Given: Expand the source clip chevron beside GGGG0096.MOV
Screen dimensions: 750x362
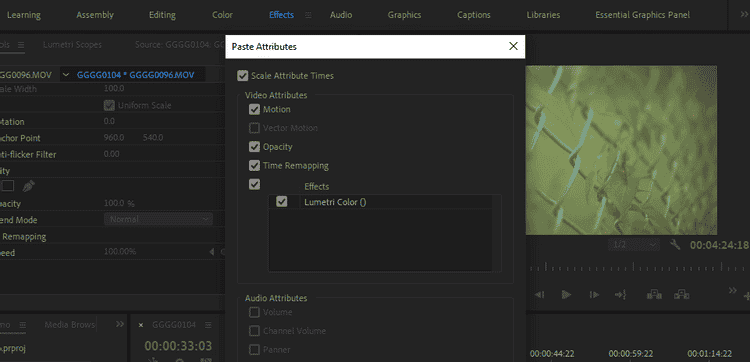Looking at the screenshot, I should coord(66,75).
